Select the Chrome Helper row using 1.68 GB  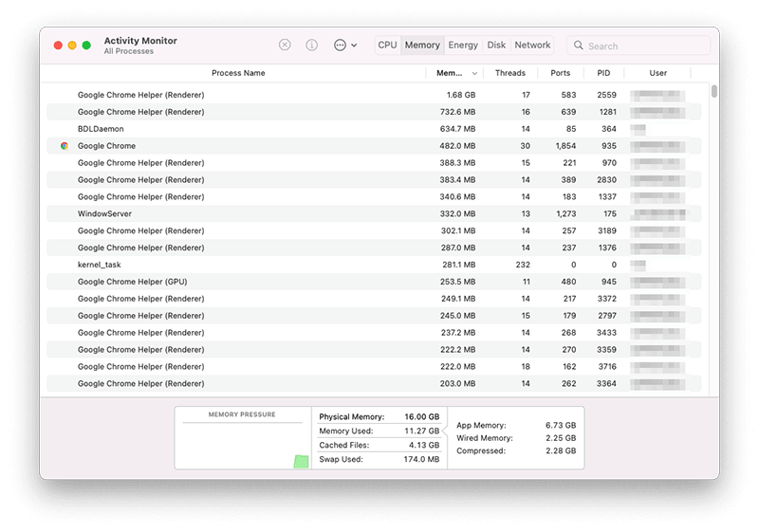[374, 95]
